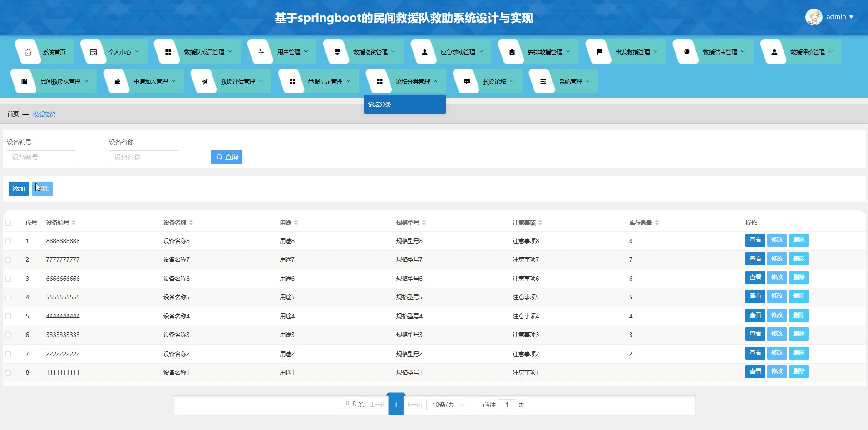
Task: Expand the admin user dropdown arrow
Action: (x=851, y=17)
